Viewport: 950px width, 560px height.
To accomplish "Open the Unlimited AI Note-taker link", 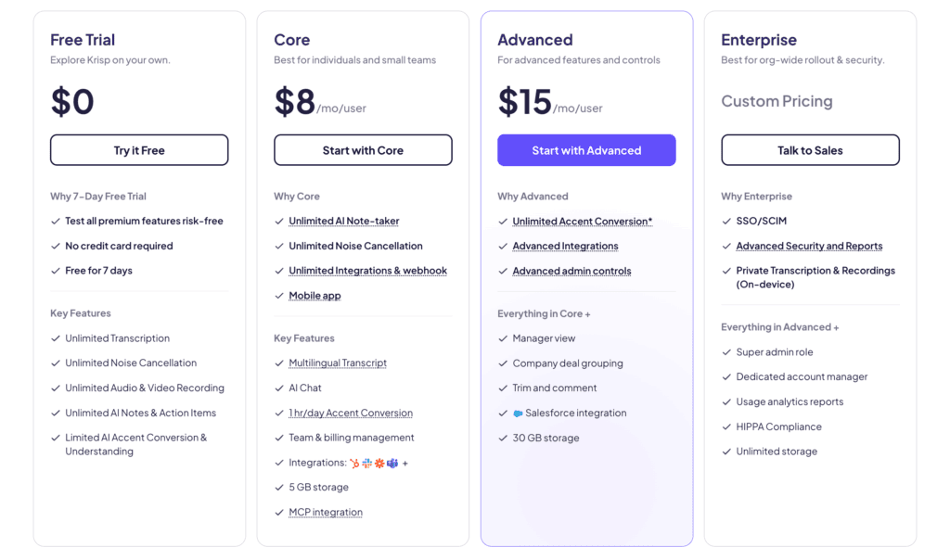I will tap(344, 222).
